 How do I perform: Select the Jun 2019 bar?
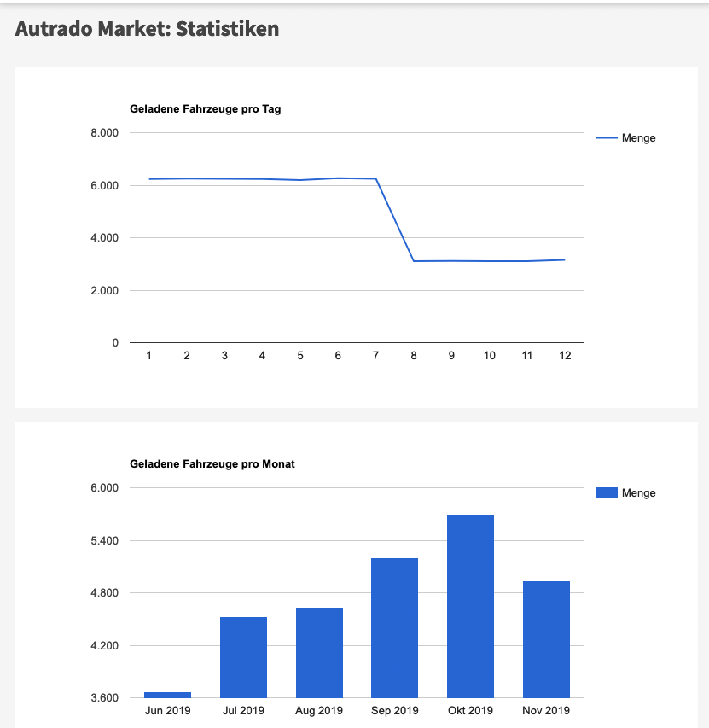167,695
